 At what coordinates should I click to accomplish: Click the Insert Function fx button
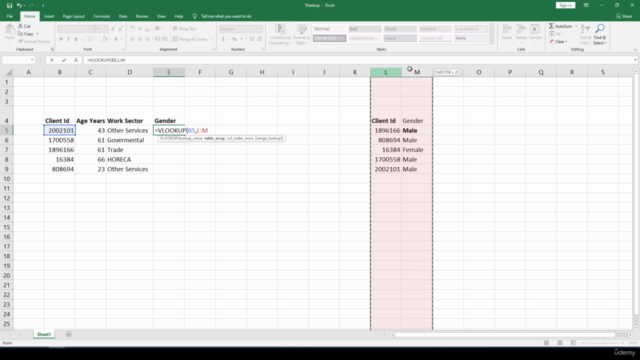[x=76, y=60]
